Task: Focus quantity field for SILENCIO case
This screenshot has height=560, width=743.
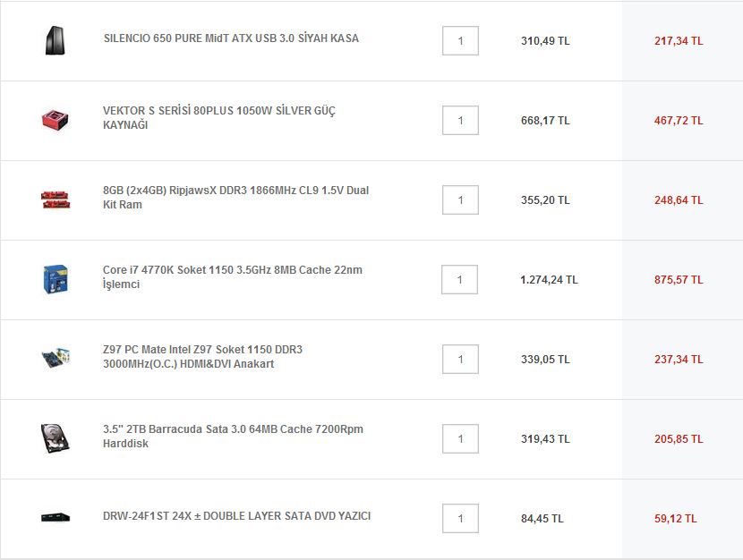Action: (x=460, y=41)
